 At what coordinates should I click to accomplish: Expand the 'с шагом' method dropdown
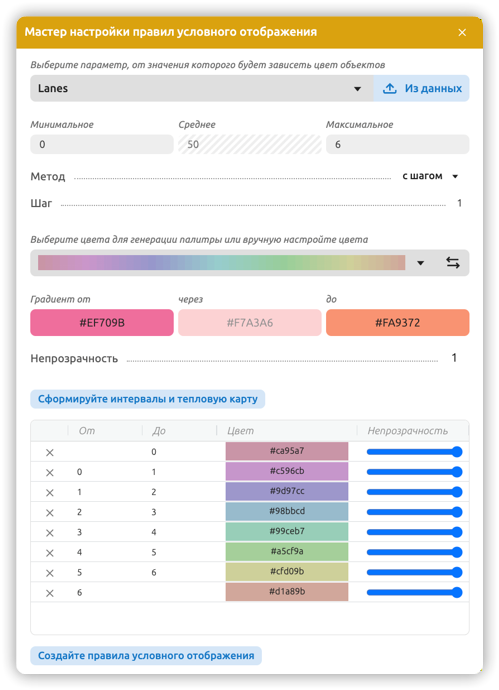(430, 176)
